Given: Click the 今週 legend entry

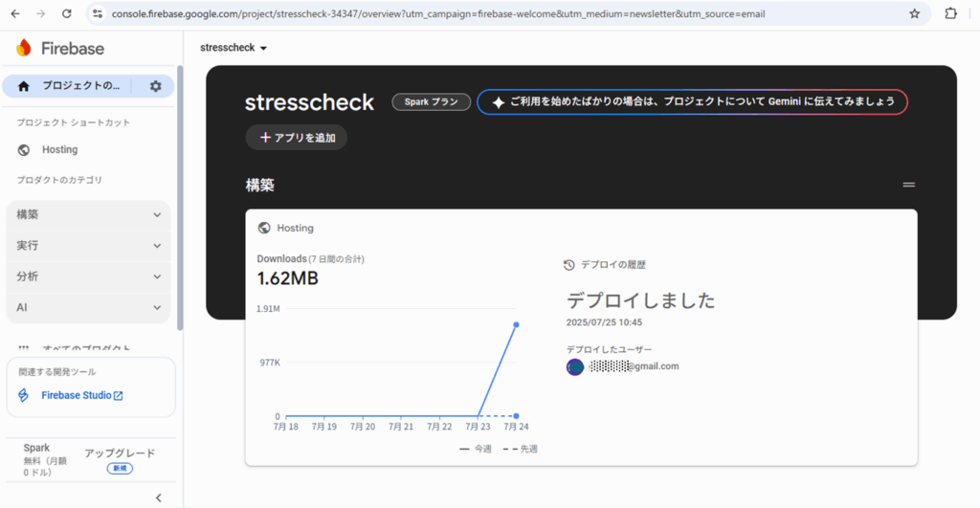Looking at the screenshot, I should pos(476,450).
